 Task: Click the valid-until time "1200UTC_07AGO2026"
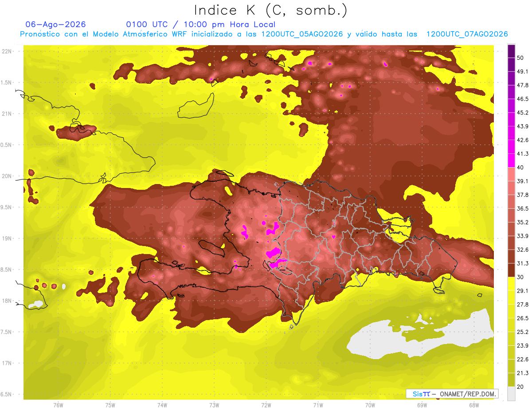[x=467, y=34]
